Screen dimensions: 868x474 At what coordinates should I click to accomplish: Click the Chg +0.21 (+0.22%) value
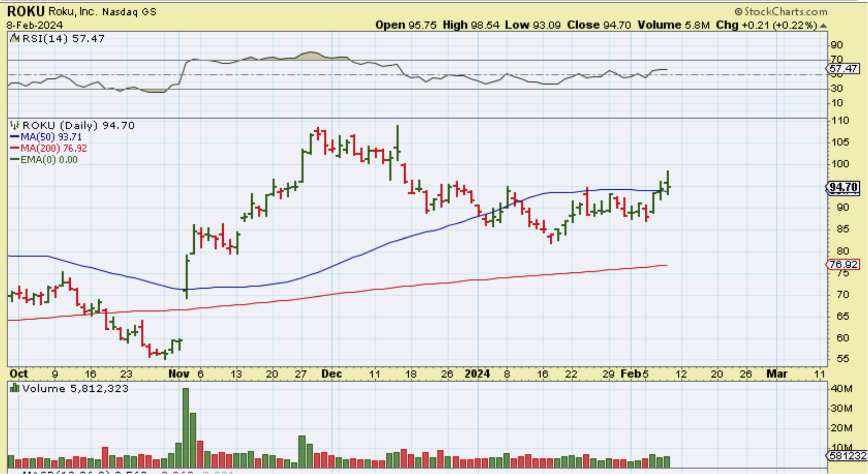point(767,25)
